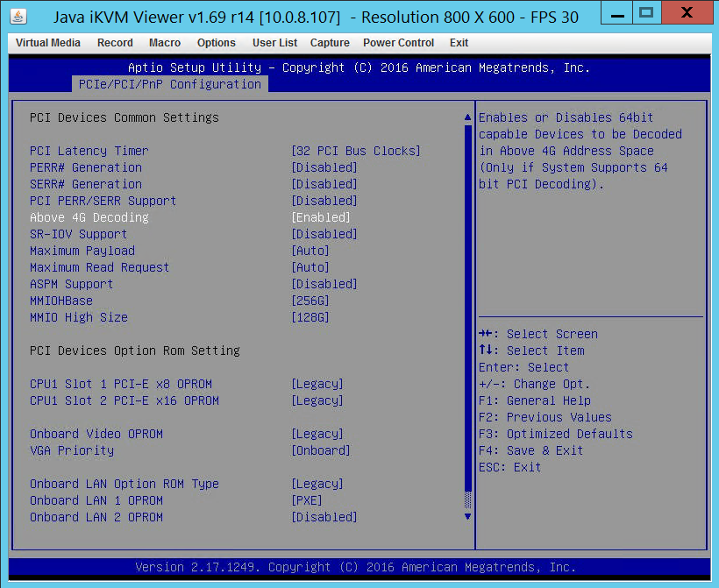Click the Java iKVM Viewer title bar icon
This screenshot has height=588, width=719.
click(18, 17)
